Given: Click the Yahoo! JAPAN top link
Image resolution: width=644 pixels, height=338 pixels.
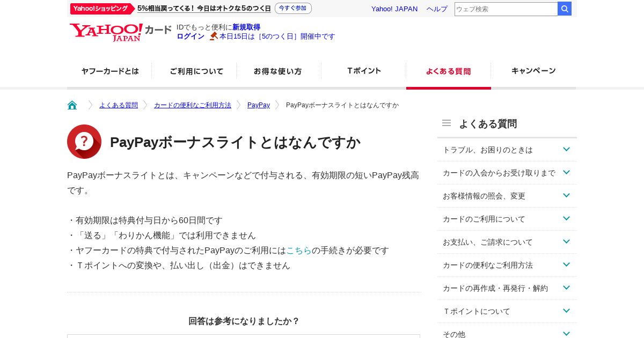Looking at the screenshot, I should [394, 9].
